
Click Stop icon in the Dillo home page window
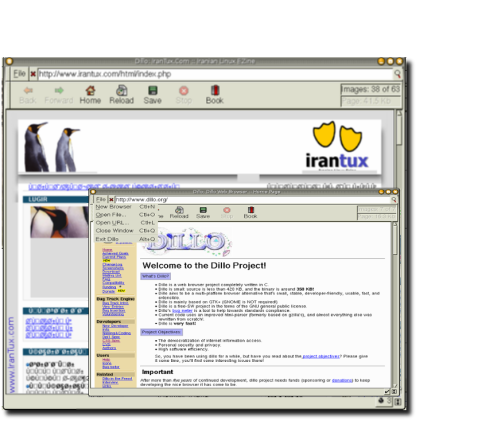click(x=227, y=210)
